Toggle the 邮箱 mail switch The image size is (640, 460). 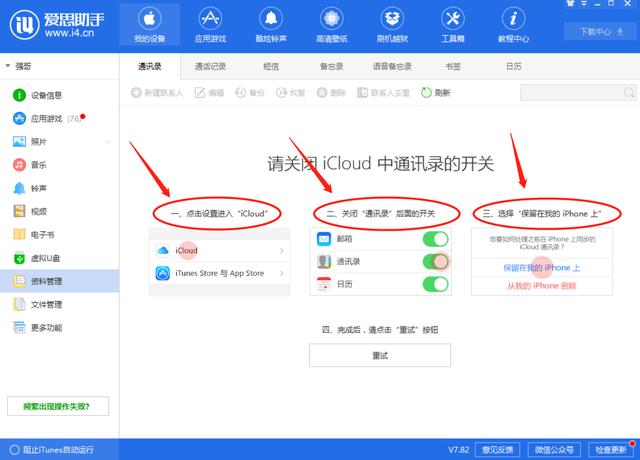pos(436,239)
